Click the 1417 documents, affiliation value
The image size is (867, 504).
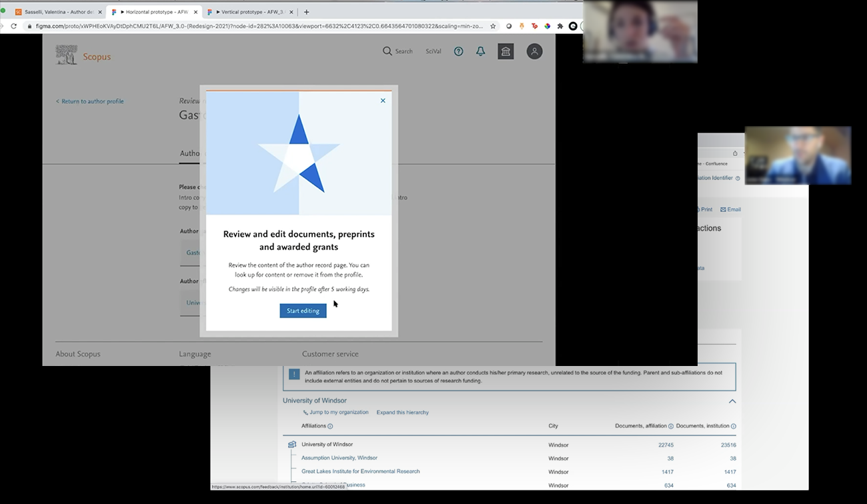point(667,472)
